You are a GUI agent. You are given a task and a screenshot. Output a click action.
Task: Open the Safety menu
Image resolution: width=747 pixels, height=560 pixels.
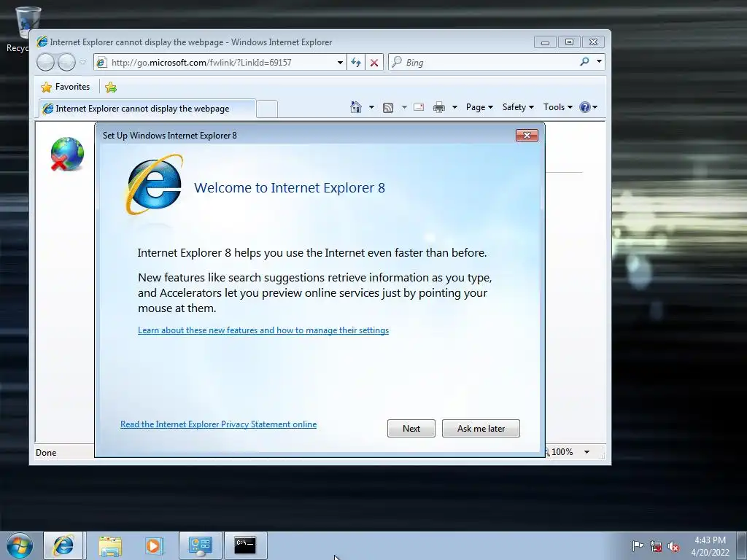(x=519, y=107)
